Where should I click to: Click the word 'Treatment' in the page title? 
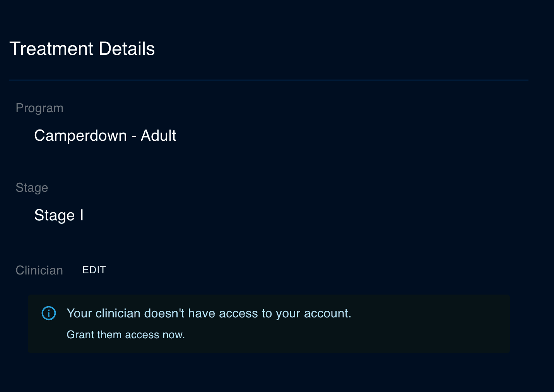click(51, 49)
